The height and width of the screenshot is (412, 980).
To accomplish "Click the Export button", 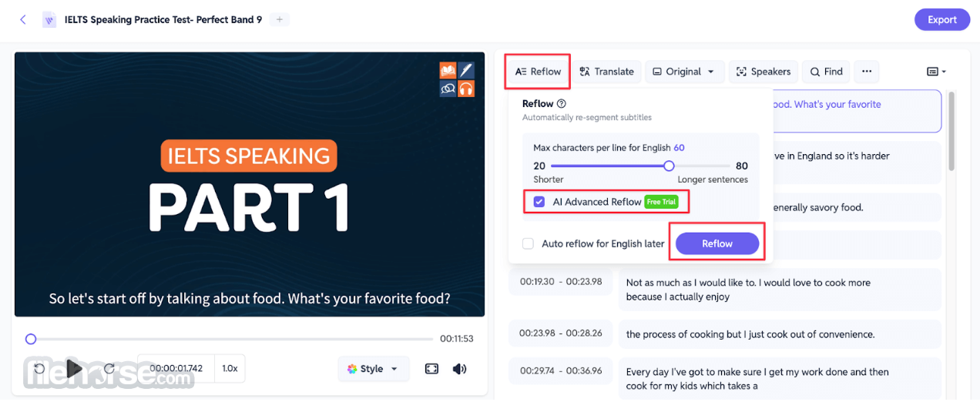I will [x=941, y=20].
